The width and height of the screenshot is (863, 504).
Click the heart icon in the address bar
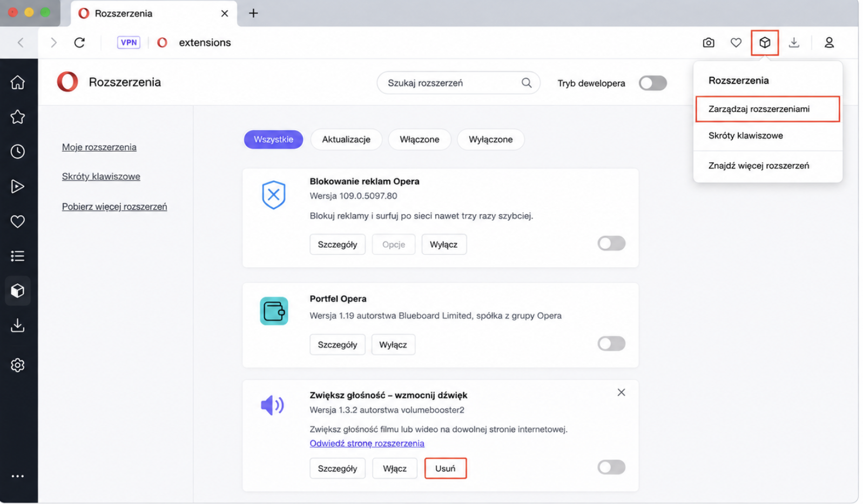[x=736, y=43]
